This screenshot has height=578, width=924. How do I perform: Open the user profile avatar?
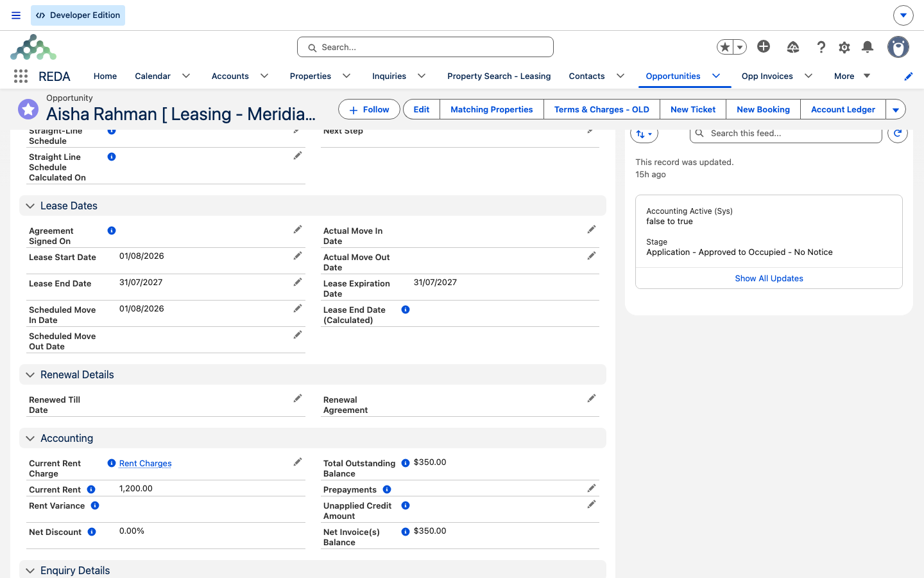898,47
